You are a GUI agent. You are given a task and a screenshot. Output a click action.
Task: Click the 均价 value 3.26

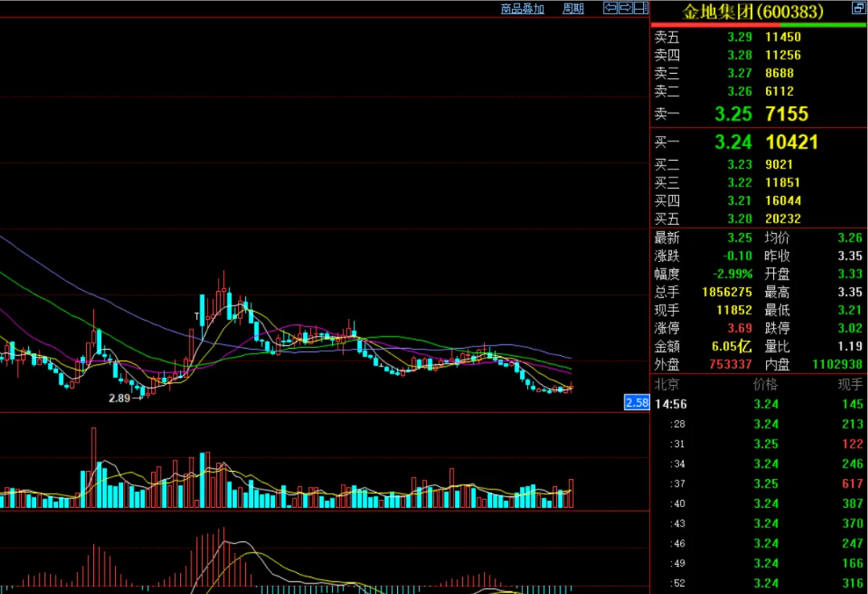pos(850,238)
